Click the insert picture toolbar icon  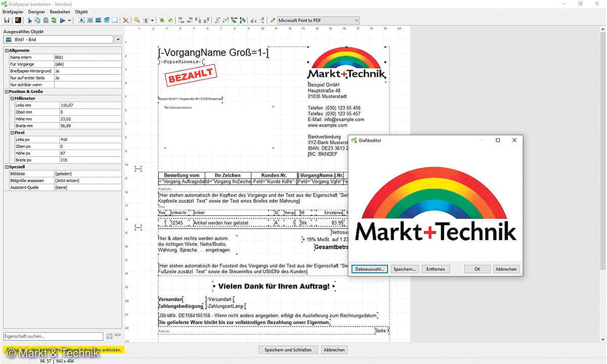[x=98, y=20]
